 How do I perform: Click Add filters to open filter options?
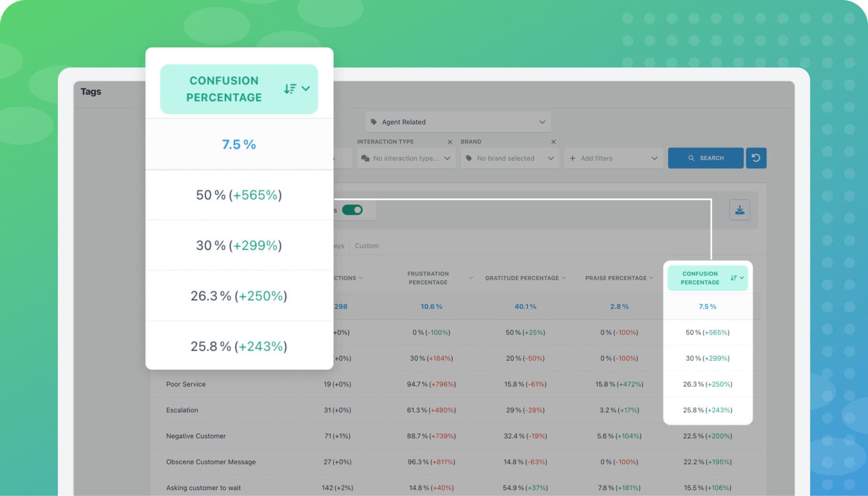click(611, 158)
